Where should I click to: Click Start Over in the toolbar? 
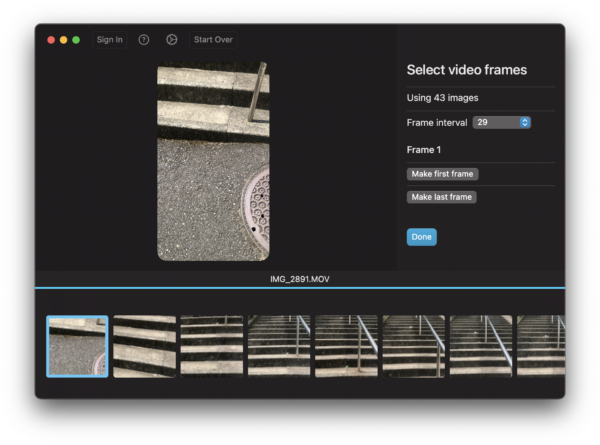[213, 40]
